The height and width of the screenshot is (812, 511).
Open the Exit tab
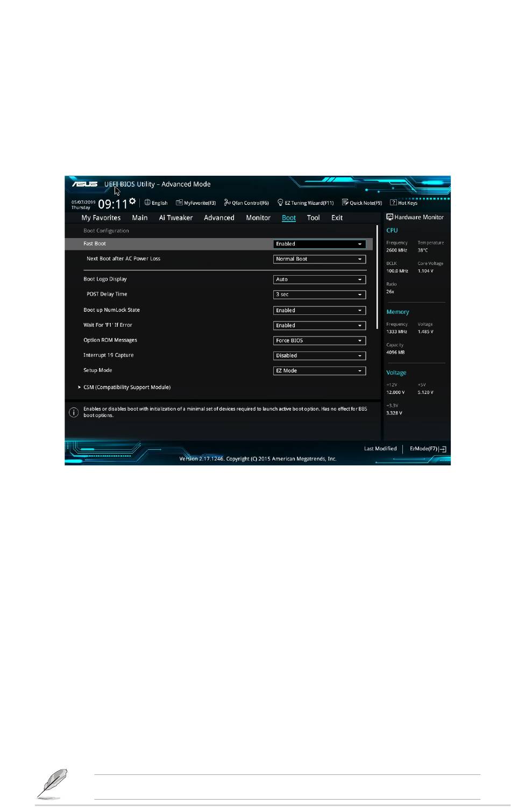(337, 218)
